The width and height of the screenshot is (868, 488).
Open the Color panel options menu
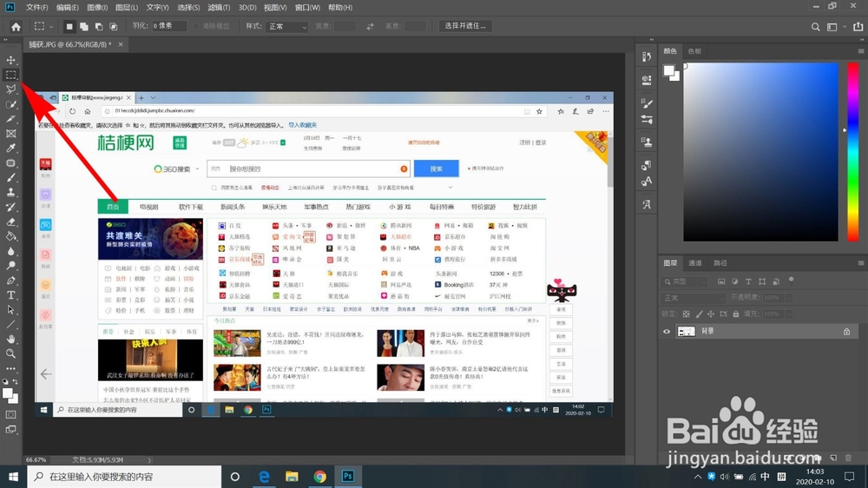[861, 51]
